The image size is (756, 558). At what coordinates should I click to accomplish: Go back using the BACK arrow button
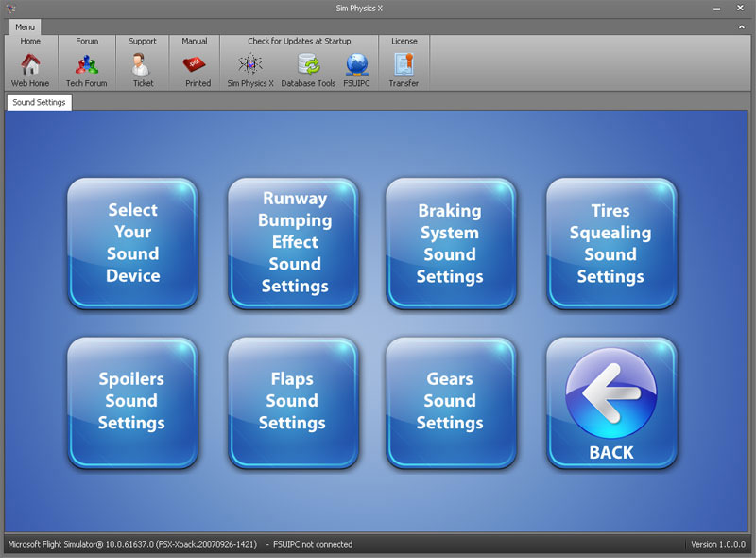point(611,403)
